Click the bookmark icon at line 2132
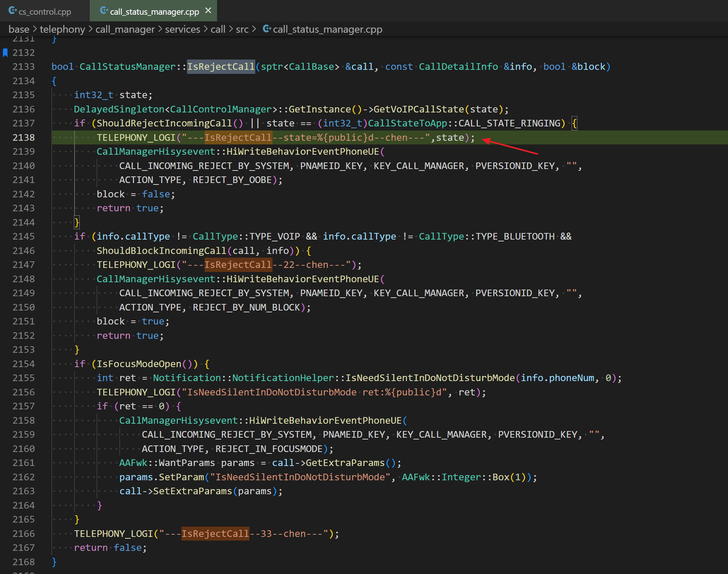This screenshot has width=728, height=574. (x=5, y=53)
